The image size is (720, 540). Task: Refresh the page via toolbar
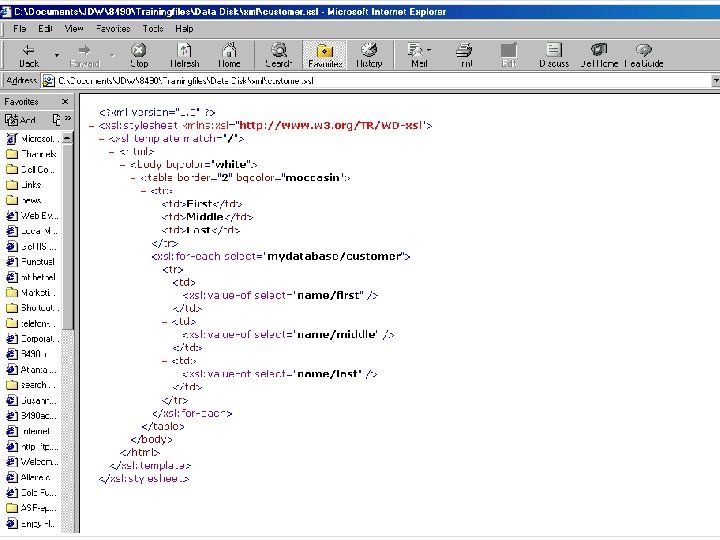185,56
